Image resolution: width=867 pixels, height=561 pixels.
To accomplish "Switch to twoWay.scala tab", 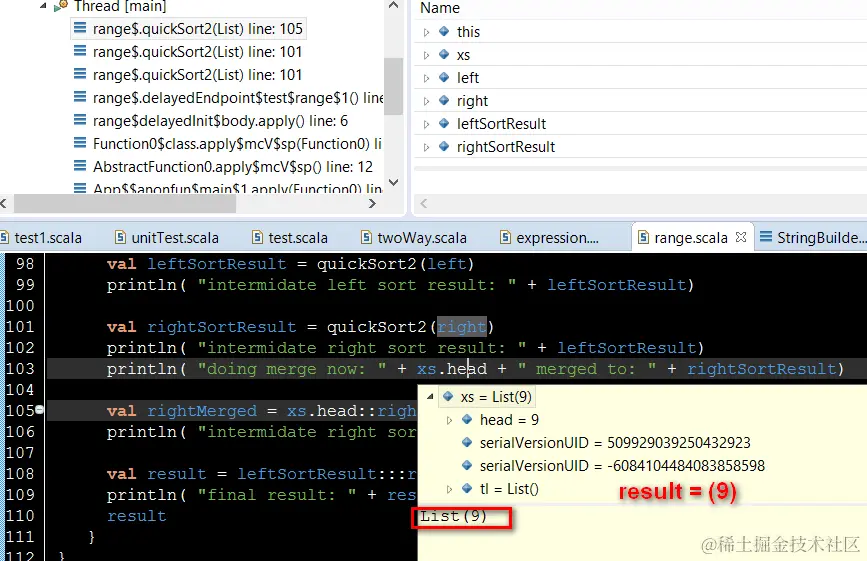I will coord(414,238).
